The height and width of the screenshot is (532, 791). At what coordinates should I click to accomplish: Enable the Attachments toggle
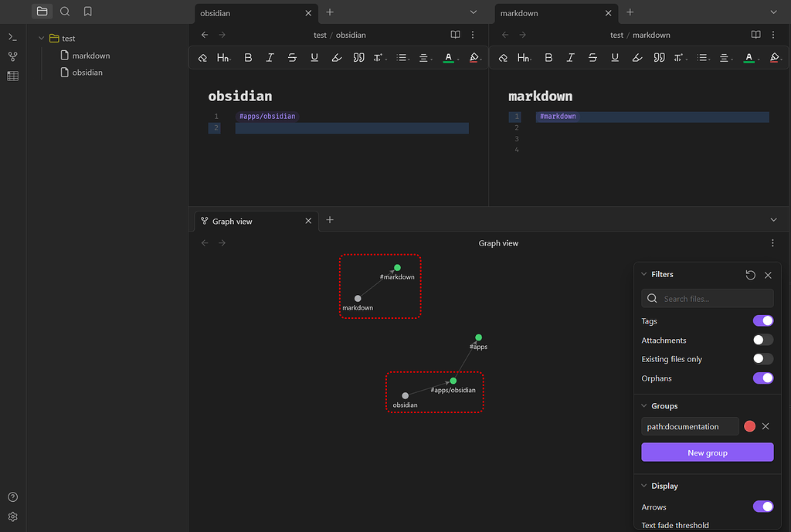coord(762,340)
